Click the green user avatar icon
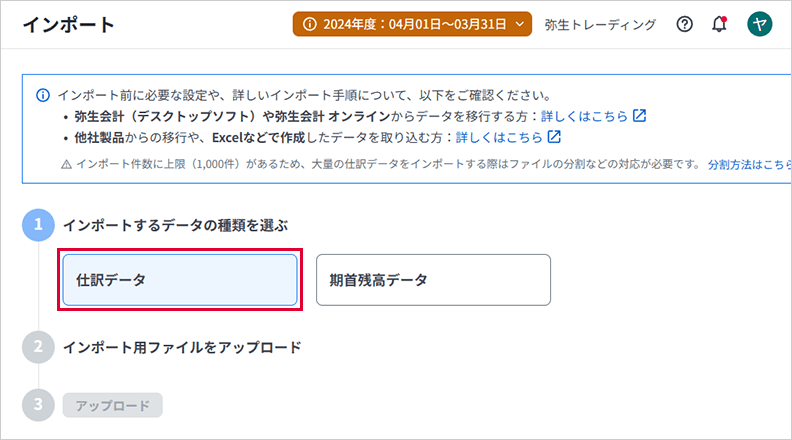Image resolution: width=792 pixels, height=440 pixels. coord(760,25)
